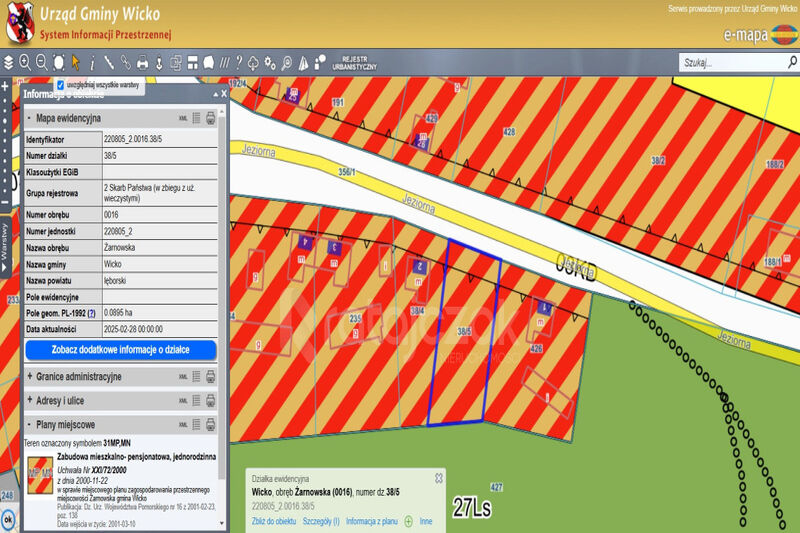
Task: Activate the object information 'i' tool
Action: pos(92,62)
